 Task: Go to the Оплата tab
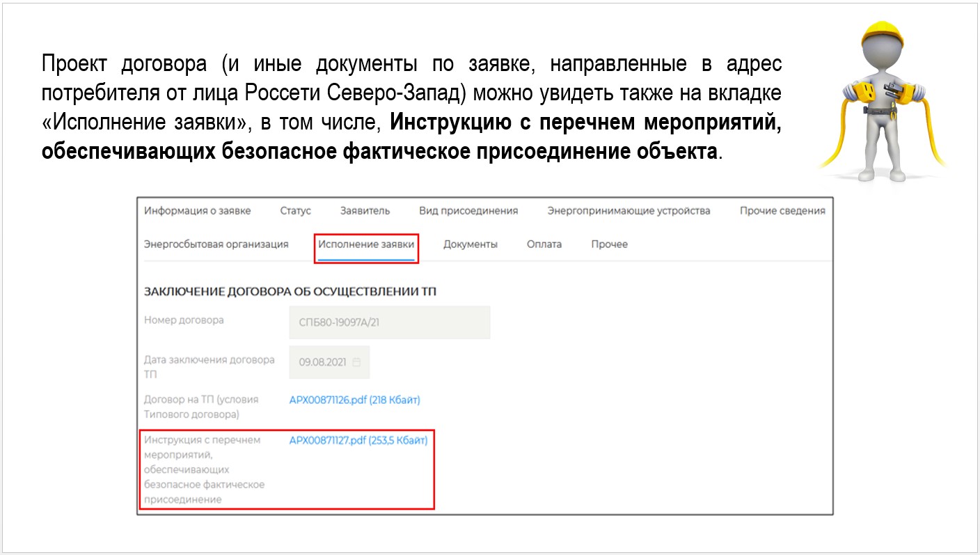click(544, 244)
